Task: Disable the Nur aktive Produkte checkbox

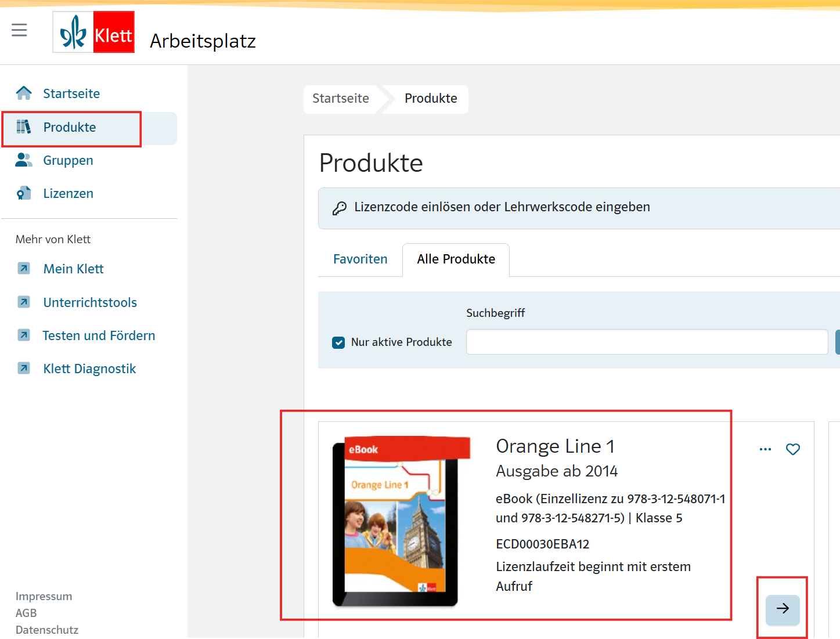Action: (x=338, y=342)
